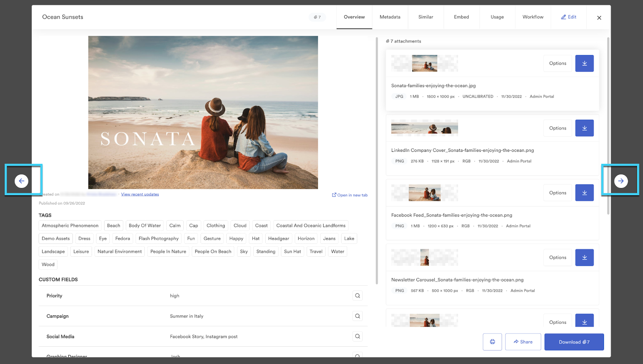Download Sonata-families-enjoying-the-ocean.jpg
The image size is (643, 364).
tap(584, 63)
